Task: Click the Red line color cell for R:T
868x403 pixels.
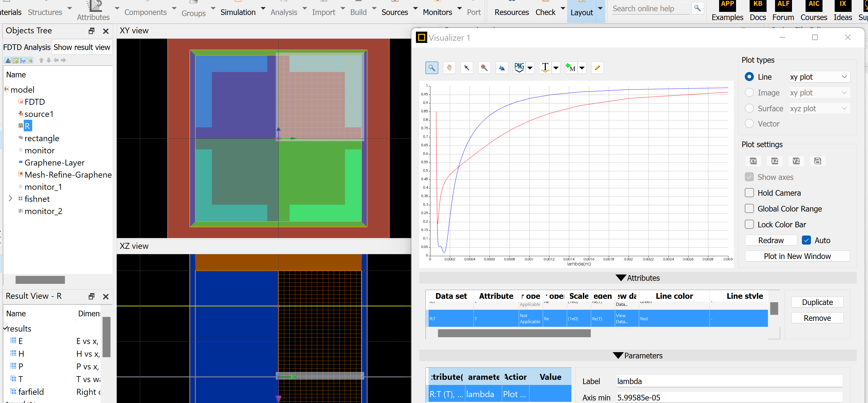Action: point(674,319)
